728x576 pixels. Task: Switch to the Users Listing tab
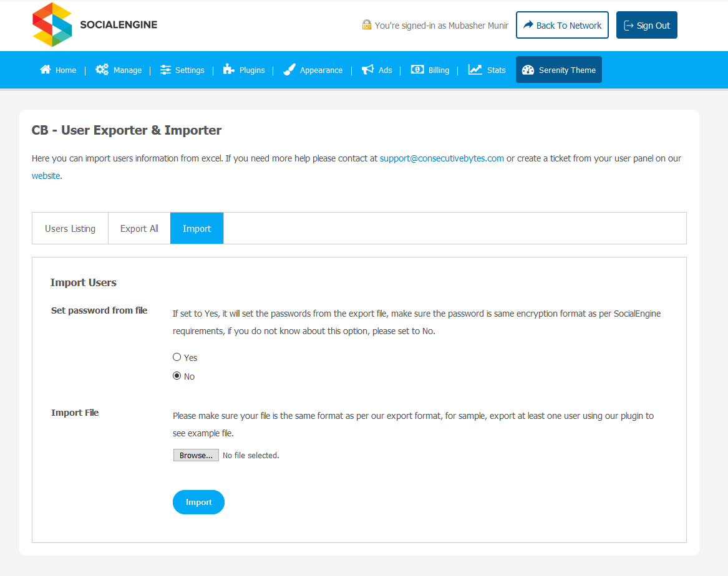point(70,229)
